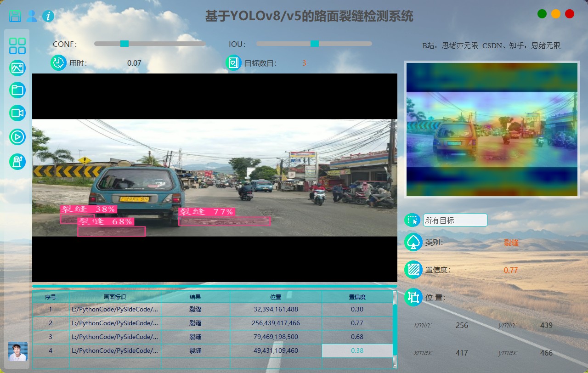Viewport: 588px width, 373px height.
Task: Click the heatmap preview thumbnail
Action: click(492, 130)
